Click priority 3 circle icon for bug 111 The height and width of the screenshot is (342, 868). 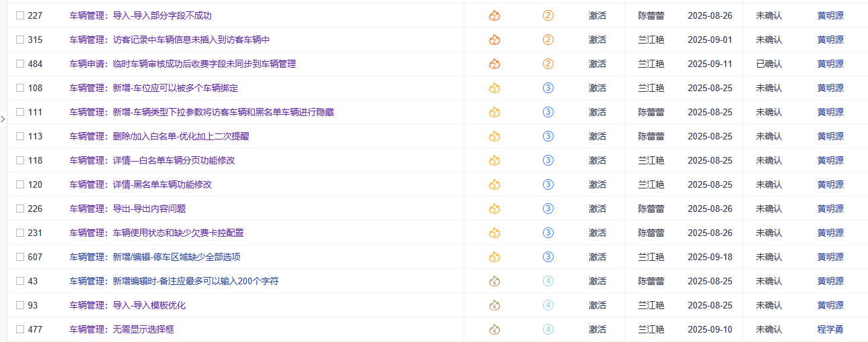click(548, 112)
